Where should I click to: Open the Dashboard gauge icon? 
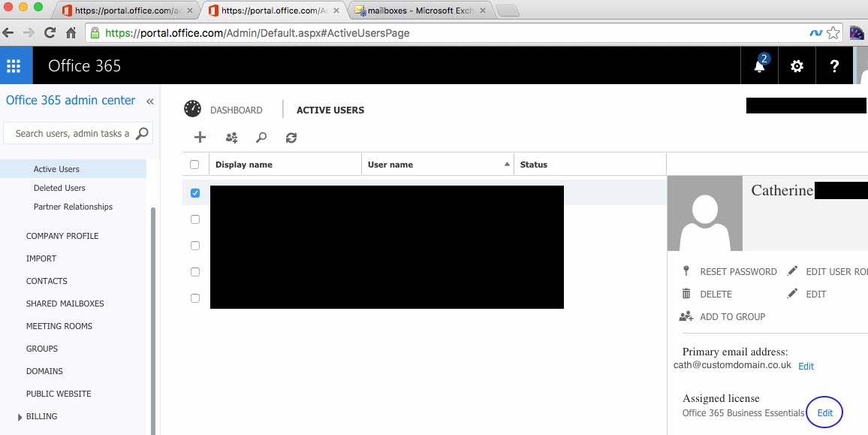[x=193, y=109]
